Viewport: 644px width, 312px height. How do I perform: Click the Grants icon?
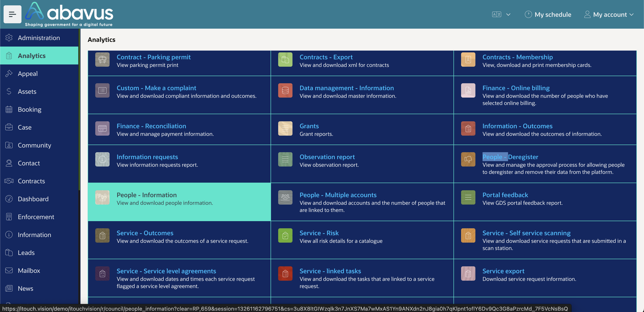285,128
